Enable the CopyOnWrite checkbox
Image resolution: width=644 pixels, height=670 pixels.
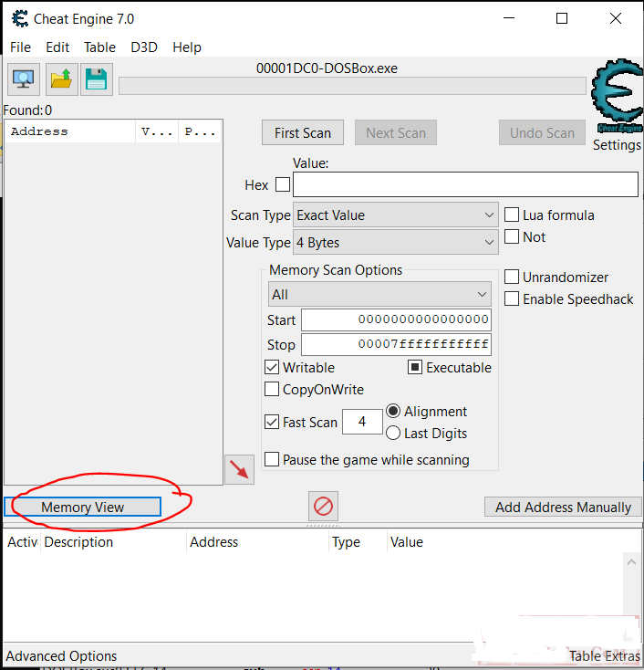(x=272, y=389)
